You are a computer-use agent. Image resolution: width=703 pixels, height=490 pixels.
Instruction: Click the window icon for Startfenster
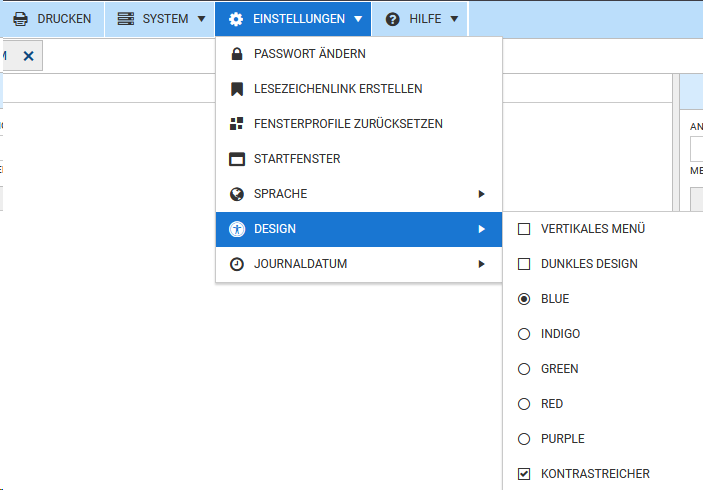click(x=237, y=159)
